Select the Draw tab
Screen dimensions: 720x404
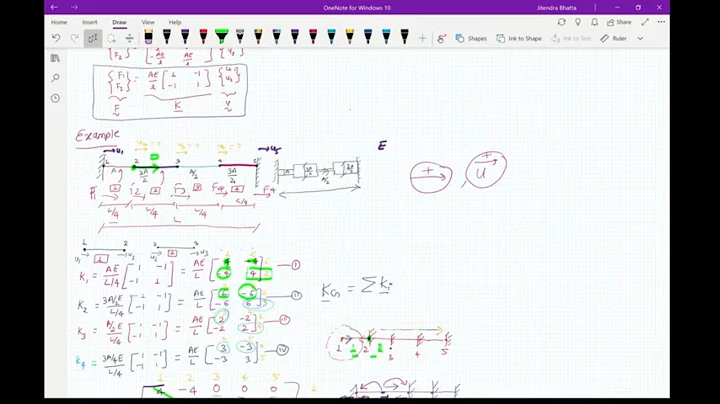(x=119, y=22)
